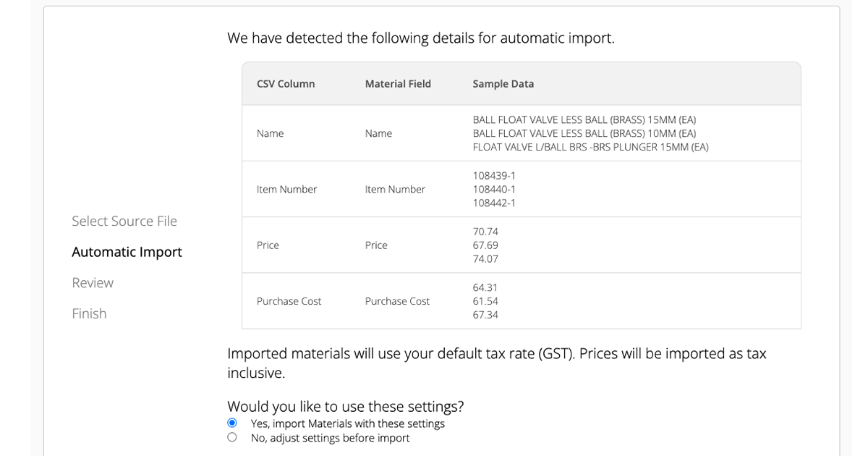The image size is (868, 456).
Task: Click sample item number 108439-1
Action: 494,176
